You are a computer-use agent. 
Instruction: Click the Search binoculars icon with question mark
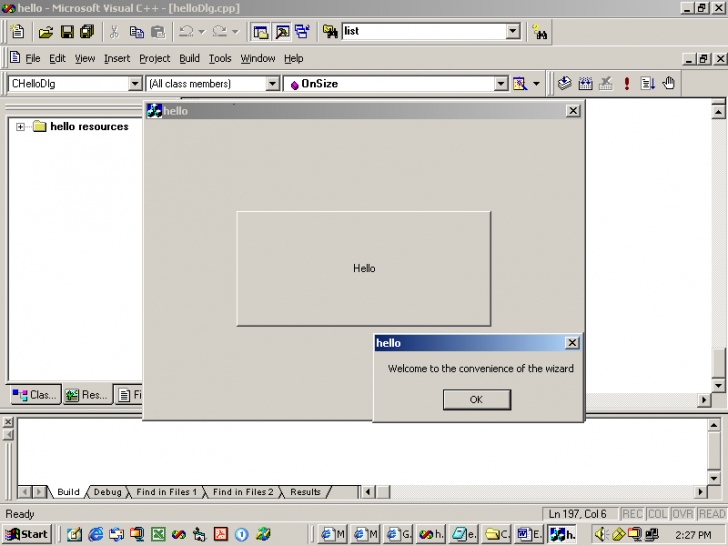[540, 32]
